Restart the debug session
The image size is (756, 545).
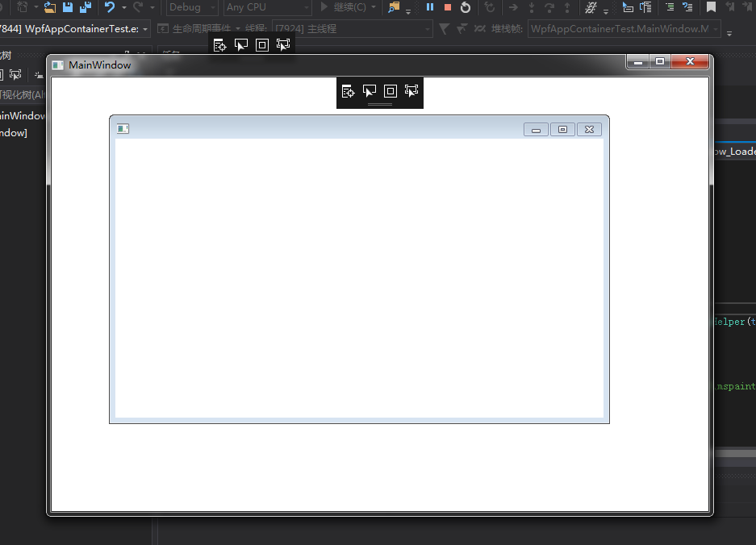tap(466, 7)
